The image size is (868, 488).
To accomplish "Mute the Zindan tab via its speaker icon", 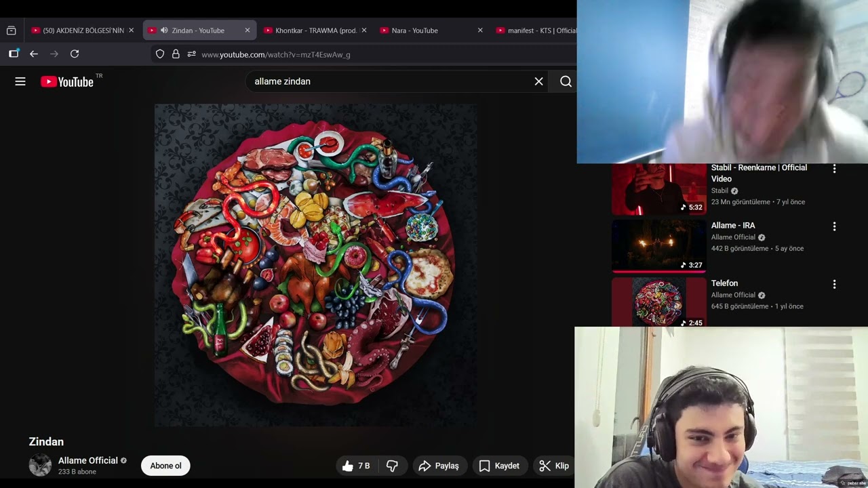I will pos(164,30).
